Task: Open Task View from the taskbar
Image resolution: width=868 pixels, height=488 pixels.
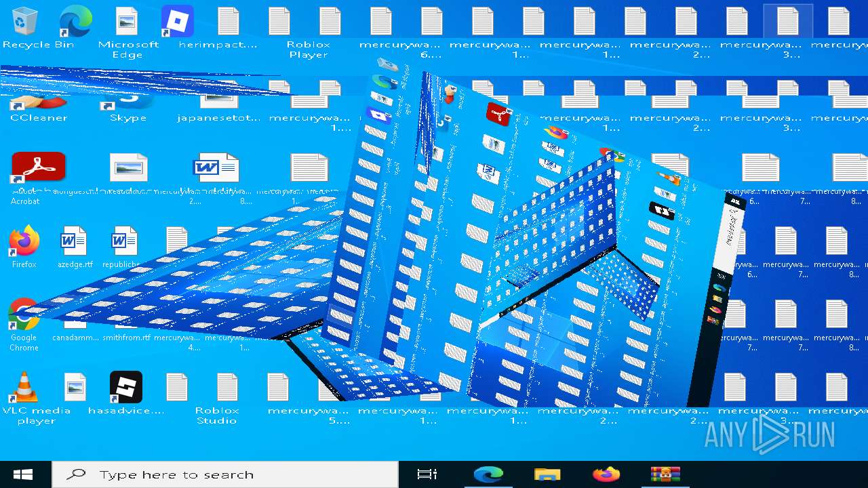Action: tap(427, 474)
